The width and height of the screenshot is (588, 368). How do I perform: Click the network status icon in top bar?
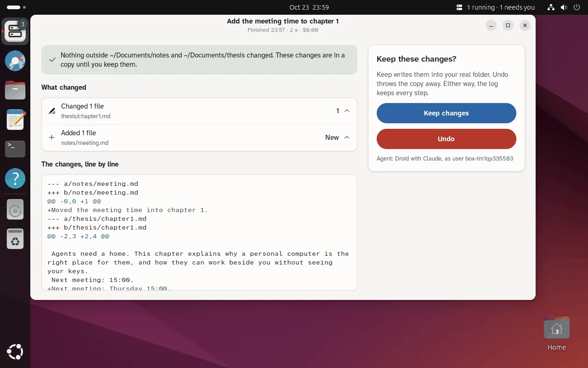coord(551,7)
